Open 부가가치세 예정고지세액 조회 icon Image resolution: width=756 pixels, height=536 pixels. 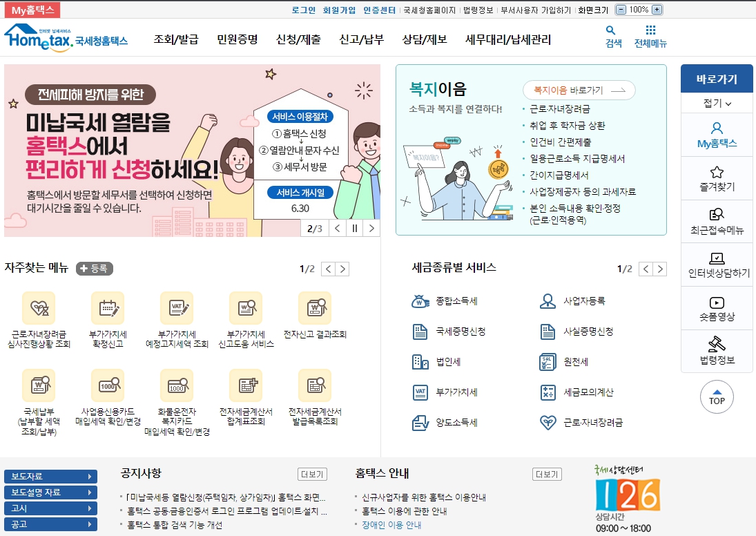pyautogui.click(x=177, y=308)
